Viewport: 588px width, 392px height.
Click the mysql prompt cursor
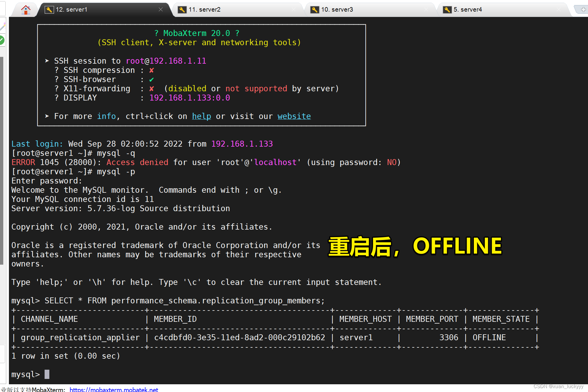point(47,374)
